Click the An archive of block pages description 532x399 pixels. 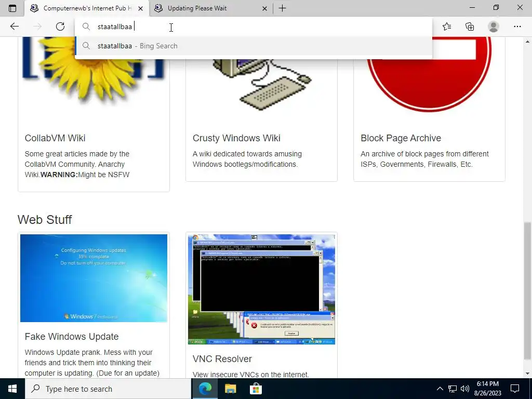click(424, 159)
